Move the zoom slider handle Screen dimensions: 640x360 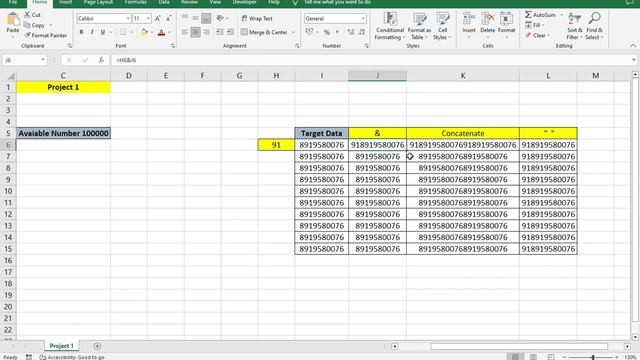(x=593, y=357)
